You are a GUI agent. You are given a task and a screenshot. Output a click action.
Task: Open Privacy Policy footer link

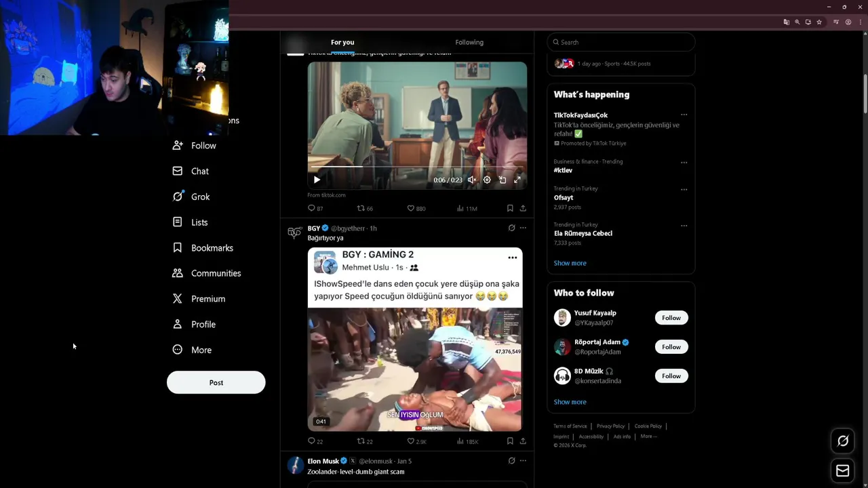(x=610, y=426)
